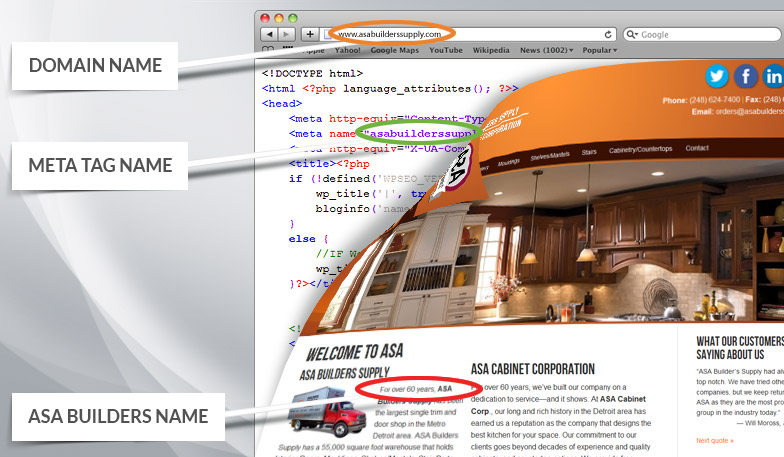
Task: Open the Mouldings nav item
Action: point(508,162)
